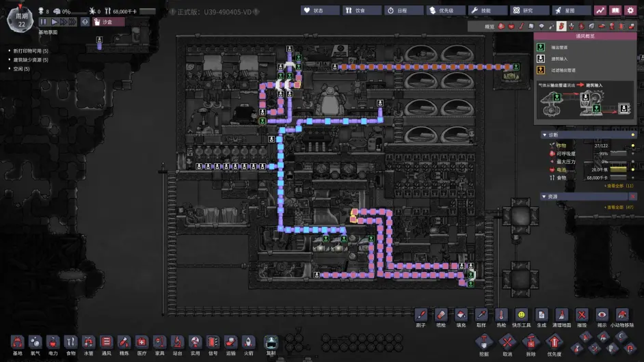This screenshot has width=644, height=362.
Task: Open the 星图 starmap menu
Action: (x=572, y=11)
